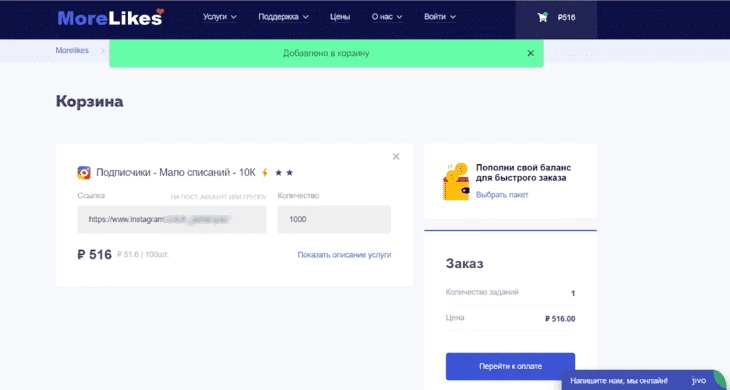Click the ₽516 cart total in header
This screenshot has height=390, width=730.
pos(566,17)
